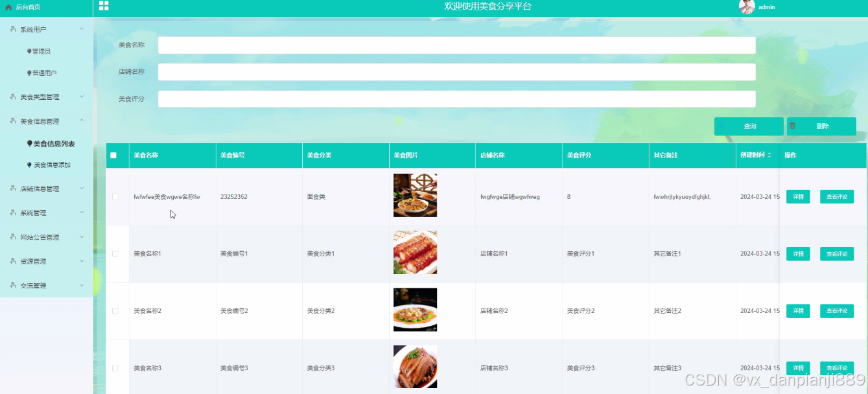The width and height of the screenshot is (868, 394).
Task: Collapse the 美食信息管理 chevron
Action: coord(82,121)
